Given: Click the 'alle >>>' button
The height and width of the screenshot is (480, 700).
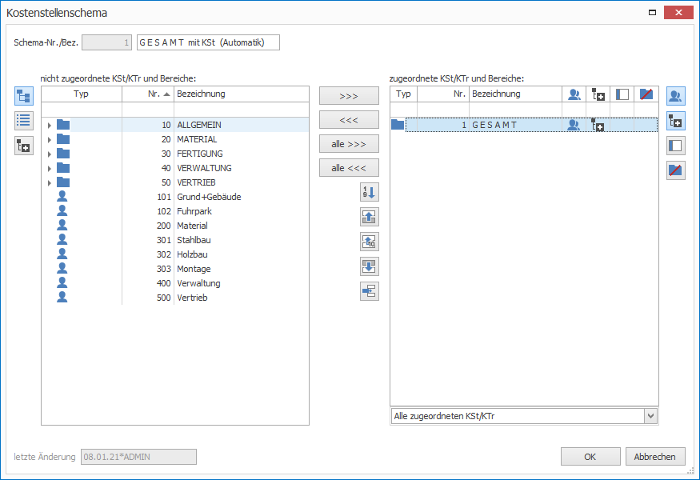Looking at the screenshot, I should click(349, 144).
